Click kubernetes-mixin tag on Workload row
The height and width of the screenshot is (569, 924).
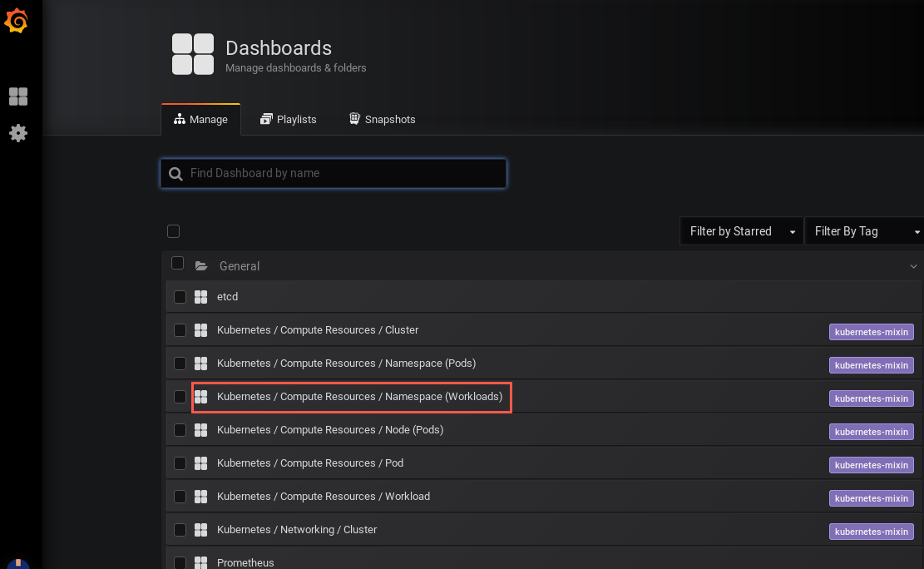[872, 498]
